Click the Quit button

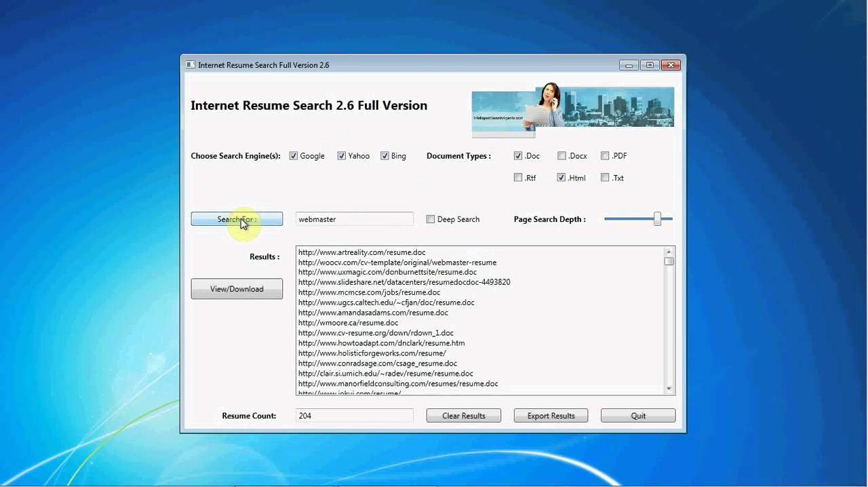tap(638, 416)
